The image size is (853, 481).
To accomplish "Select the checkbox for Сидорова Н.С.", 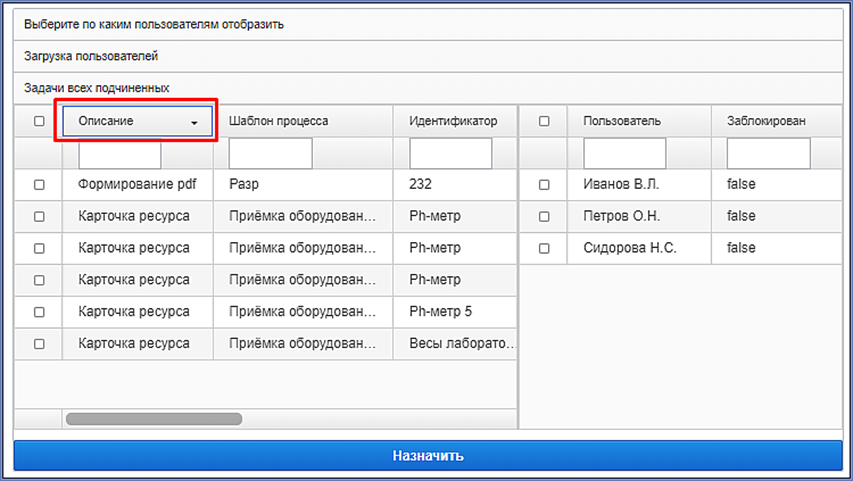I will (544, 249).
